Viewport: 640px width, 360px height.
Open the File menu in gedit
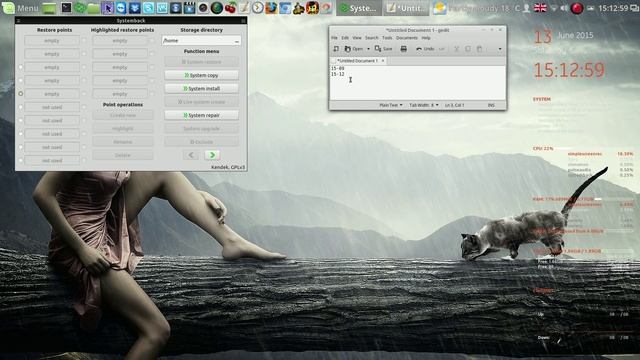pos(334,38)
